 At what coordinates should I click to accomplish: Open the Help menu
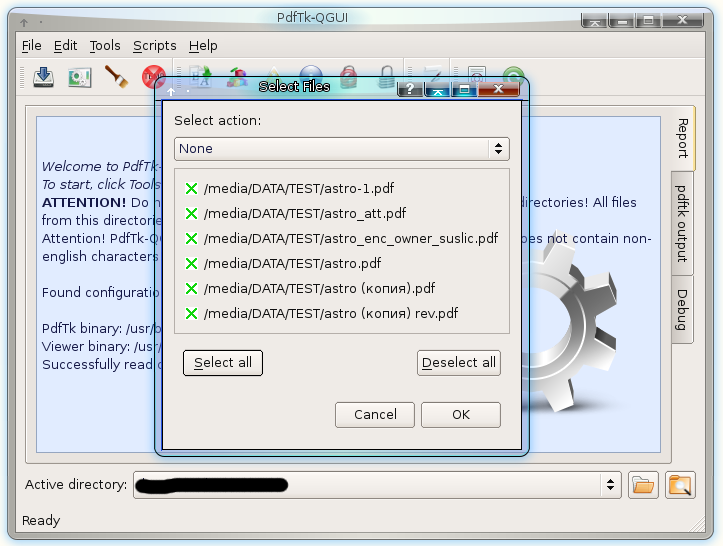tap(203, 46)
